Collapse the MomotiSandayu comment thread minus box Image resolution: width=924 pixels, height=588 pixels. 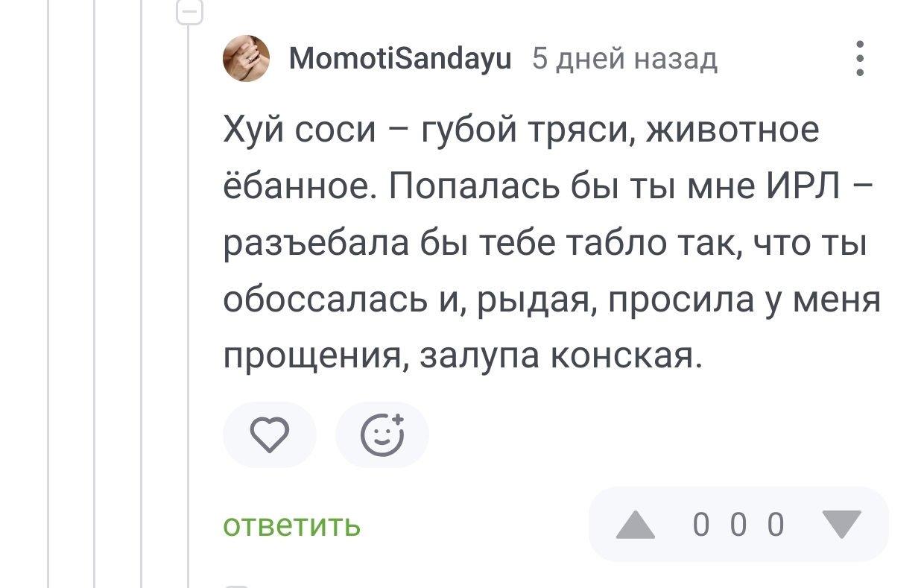(x=189, y=12)
